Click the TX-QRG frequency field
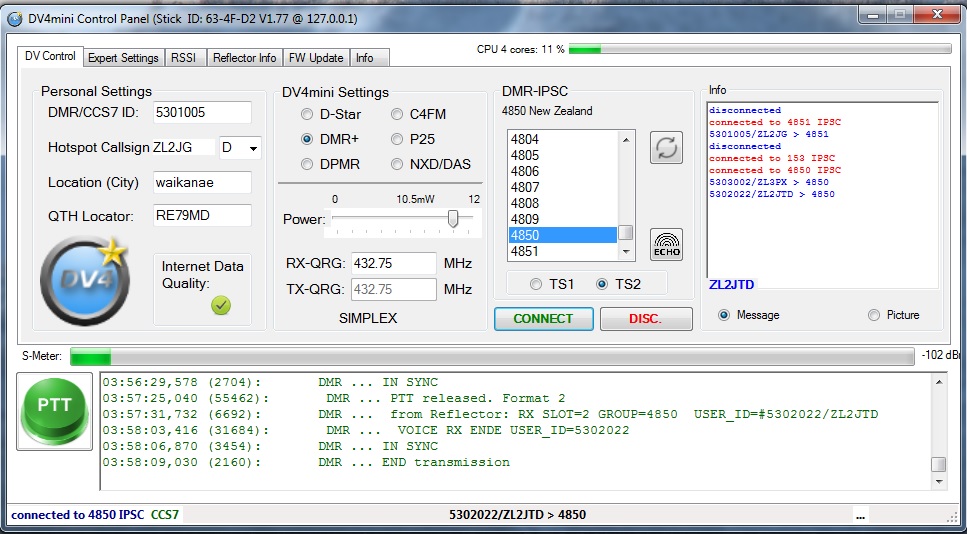The width and height of the screenshot is (967, 534). tap(393, 289)
